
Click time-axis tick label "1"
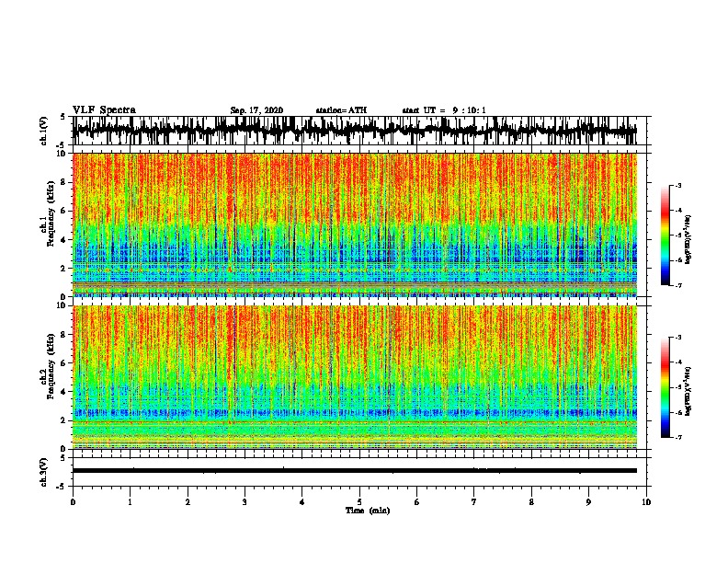(x=130, y=502)
